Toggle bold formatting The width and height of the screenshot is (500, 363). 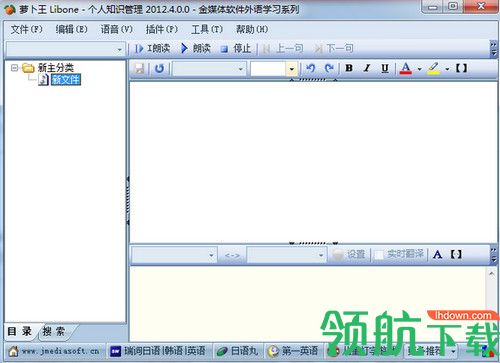pyautogui.click(x=349, y=68)
